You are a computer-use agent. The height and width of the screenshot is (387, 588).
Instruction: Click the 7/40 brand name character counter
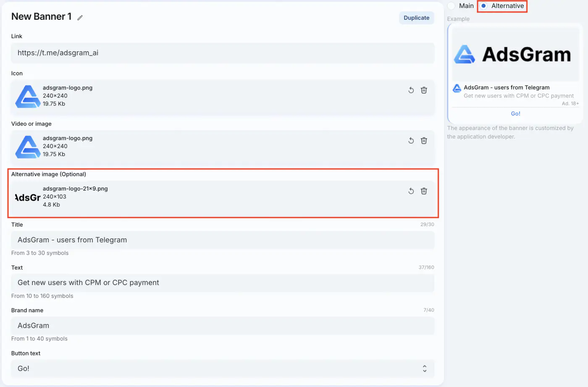429,310
